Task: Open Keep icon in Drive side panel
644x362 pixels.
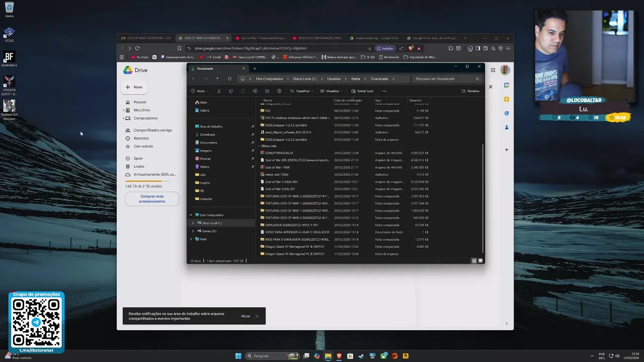Action: (x=507, y=99)
